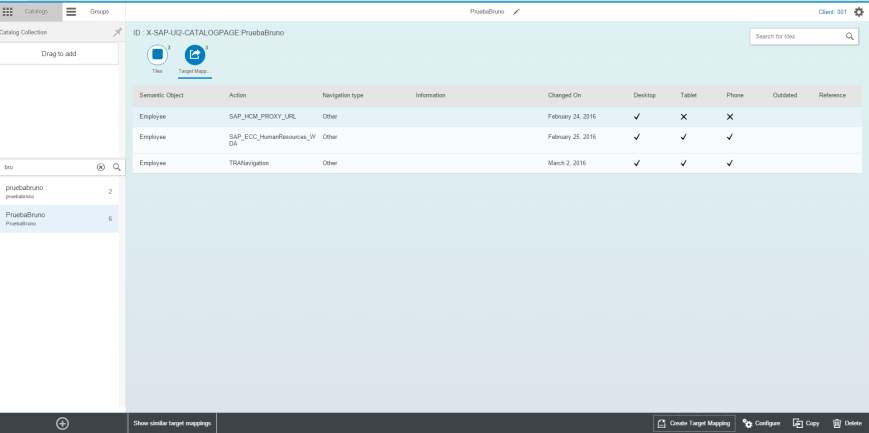This screenshot has height=433, width=869.
Task: Click the search icon in tiles search
Action: (x=849, y=36)
